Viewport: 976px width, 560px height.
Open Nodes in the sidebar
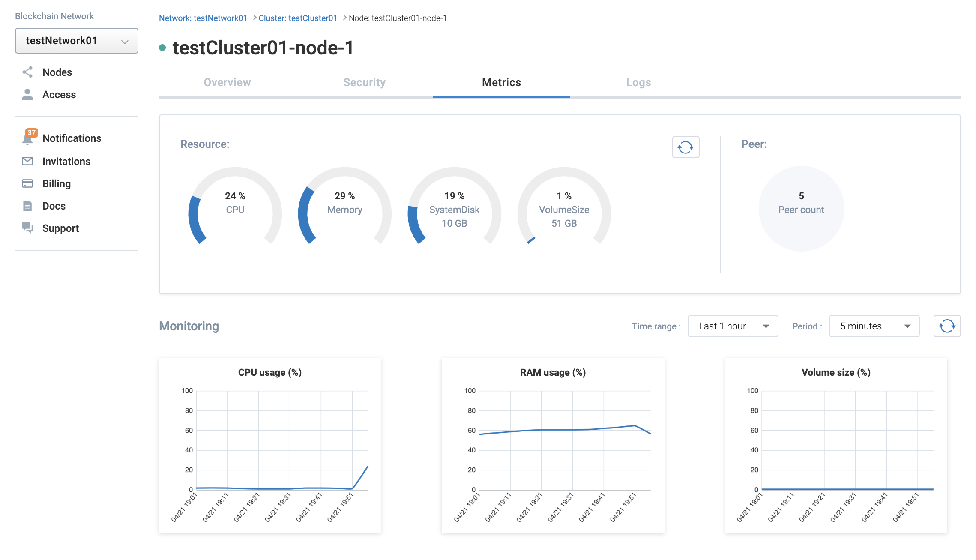57,72
